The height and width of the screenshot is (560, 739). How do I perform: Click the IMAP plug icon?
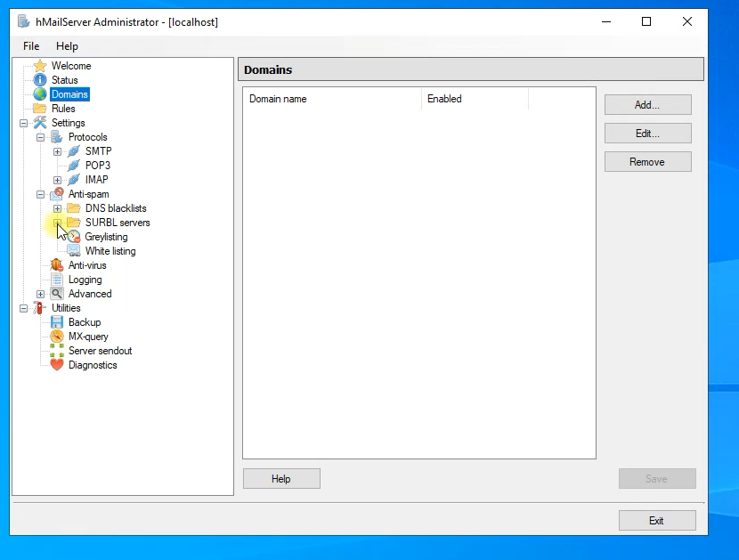coord(74,180)
